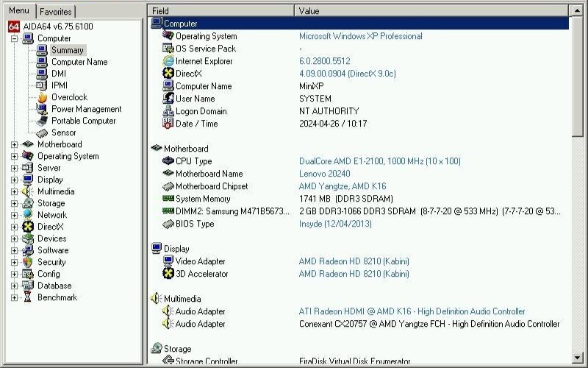This screenshot has width=588, height=368.
Task: Open DualCore AMD E1-2100 CPU link
Action: point(380,161)
